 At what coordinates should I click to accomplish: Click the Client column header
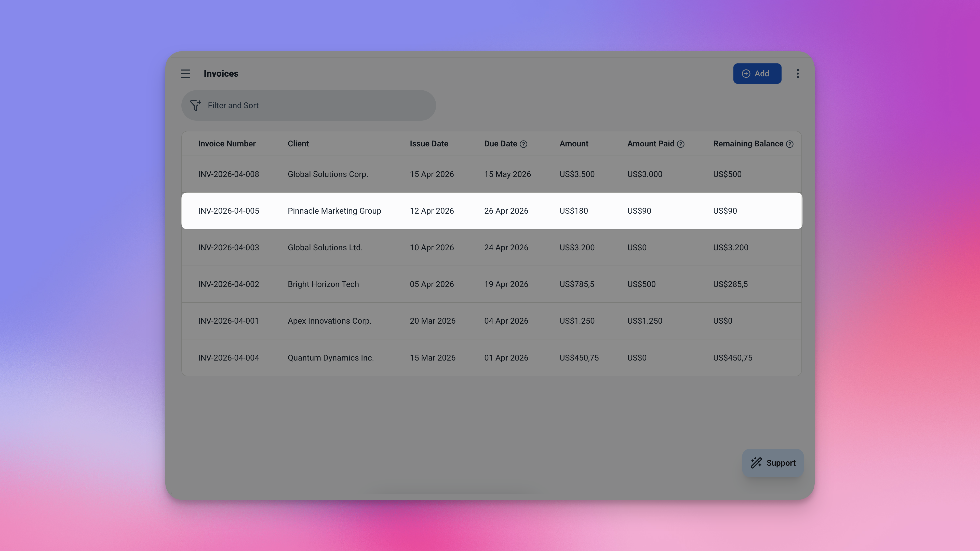(298, 144)
